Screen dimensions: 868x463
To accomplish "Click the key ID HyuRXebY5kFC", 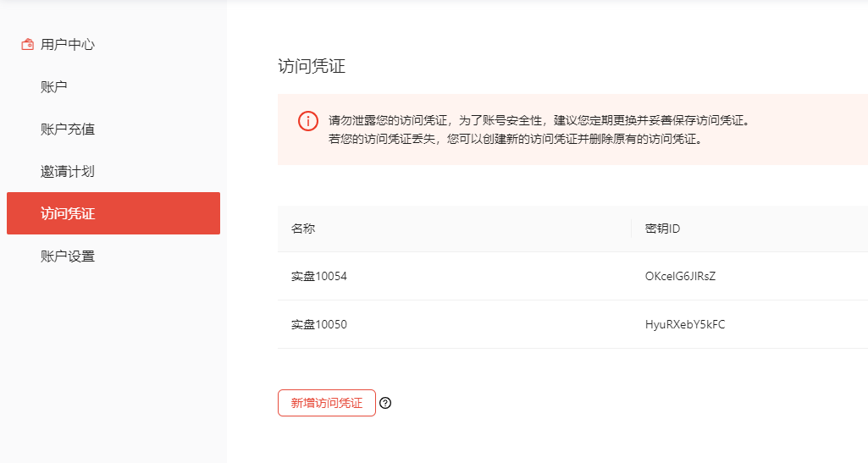I will [685, 325].
